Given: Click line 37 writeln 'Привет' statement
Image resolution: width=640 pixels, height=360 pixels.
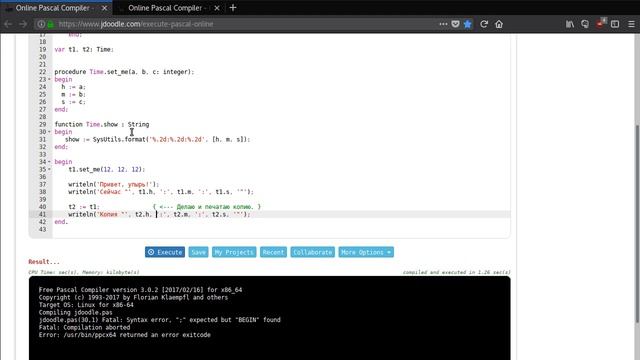Looking at the screenshot, I should click(113, 184).
